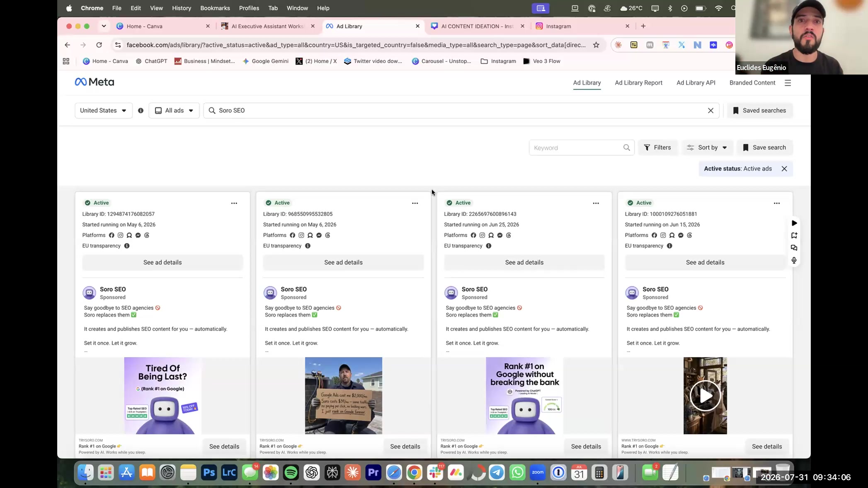Image resolution: width=868 pixels, height=488 pixels.
Task: Open the Rank #1 on Google ad image
Action: tap(524, 396)
